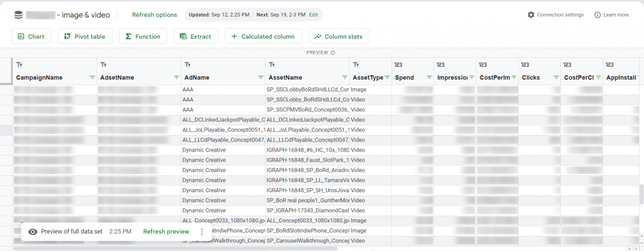
Task: Open CampaignName column filter
Action: (x=92, y=77)
